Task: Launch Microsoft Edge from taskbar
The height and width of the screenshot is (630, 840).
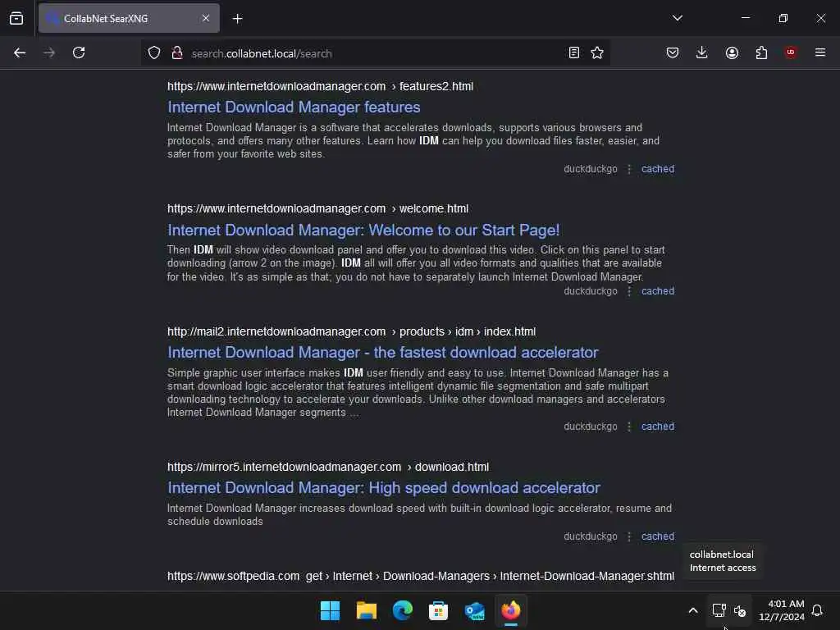Action: [x=402, y=610]
